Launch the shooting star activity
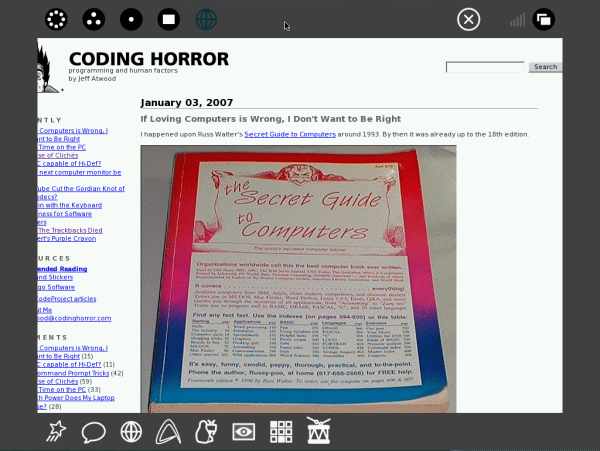The image size is (600, 451). pyautogui.click(x=56, y=431)
